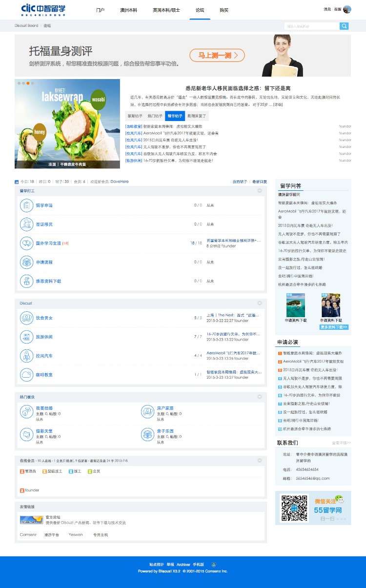Open the 漫游平台 friend link
Viewport: 366px width, 588px height.
[x=52, y=535]
